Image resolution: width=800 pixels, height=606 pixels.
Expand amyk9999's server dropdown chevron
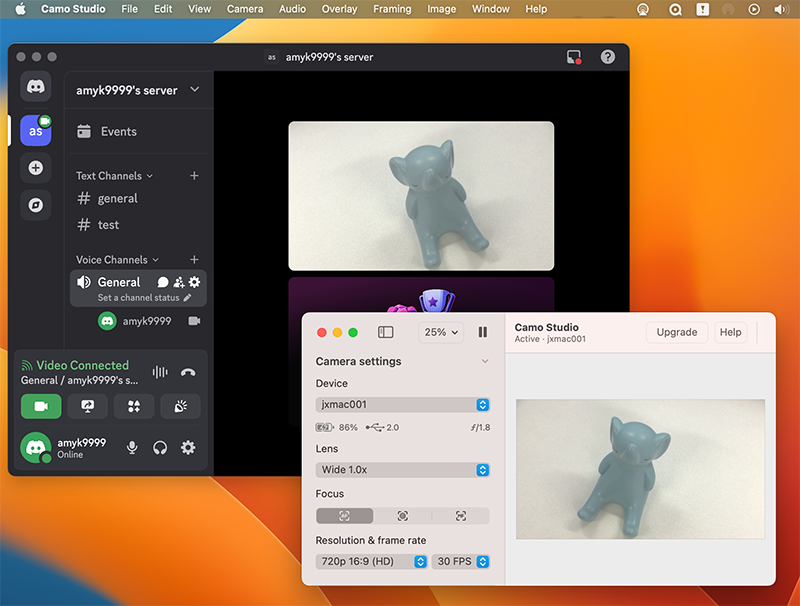194,90
